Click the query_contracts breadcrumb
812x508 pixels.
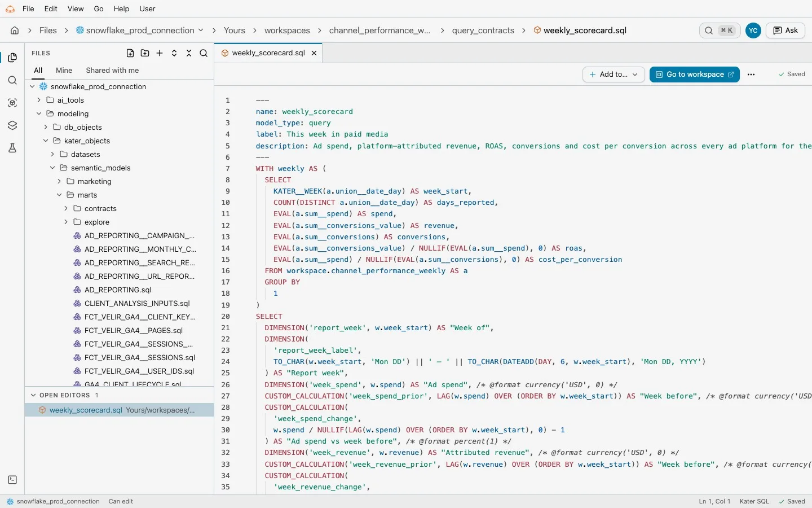pos(483,30)
